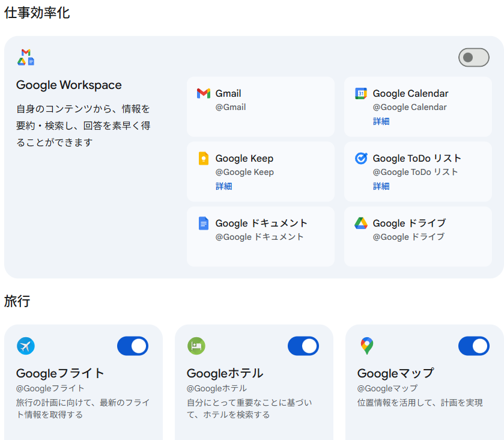Open 詳細 link under Google ToDo リスト
Image resolution: width=504 pixels, height=440 pixels.
click(x=381, y=186)
